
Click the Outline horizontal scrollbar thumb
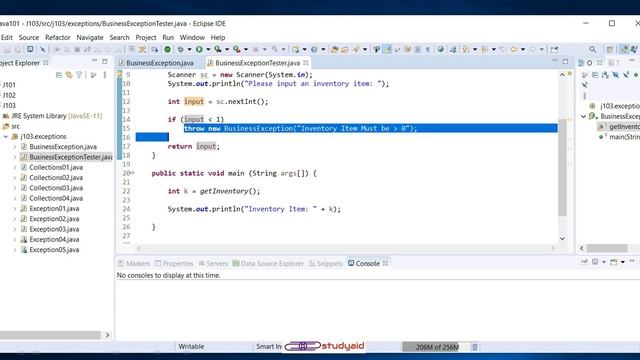pyautogui.click(x=607, y=248)
